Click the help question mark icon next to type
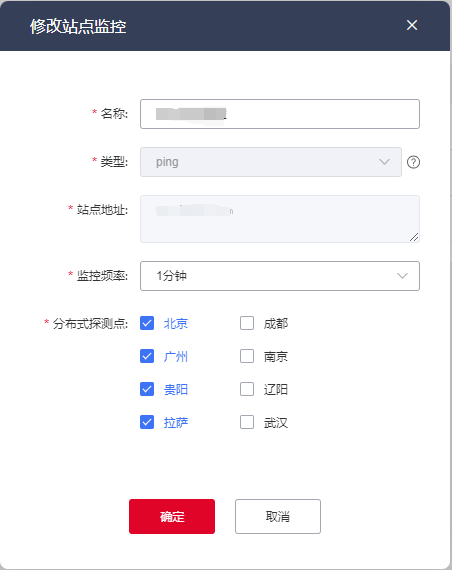 pos(413,162)
